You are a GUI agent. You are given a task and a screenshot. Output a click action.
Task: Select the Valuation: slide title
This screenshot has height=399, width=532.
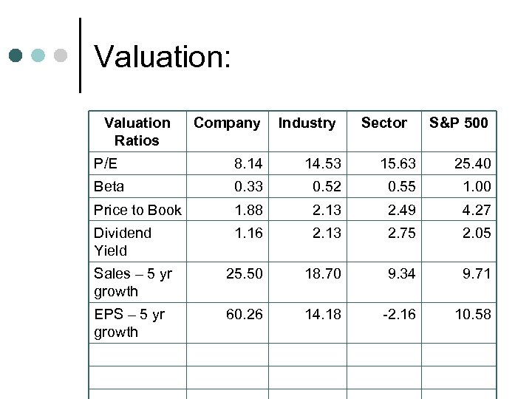tap(163, 56)
